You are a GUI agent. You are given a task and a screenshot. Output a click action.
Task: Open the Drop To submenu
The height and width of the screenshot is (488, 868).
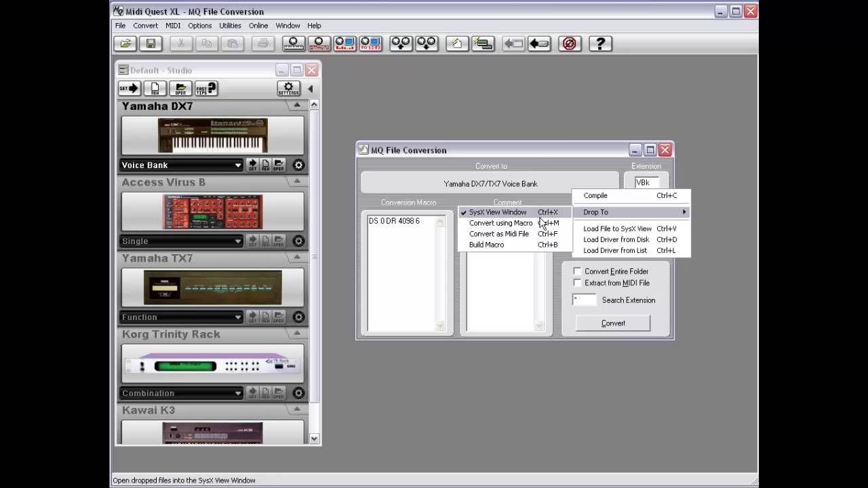[631, 212]
